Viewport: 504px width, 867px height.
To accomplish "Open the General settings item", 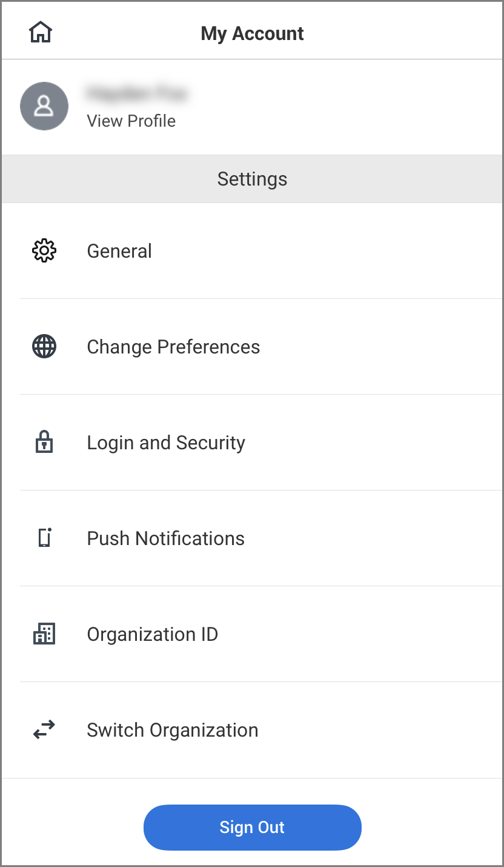I will (119, 251).
